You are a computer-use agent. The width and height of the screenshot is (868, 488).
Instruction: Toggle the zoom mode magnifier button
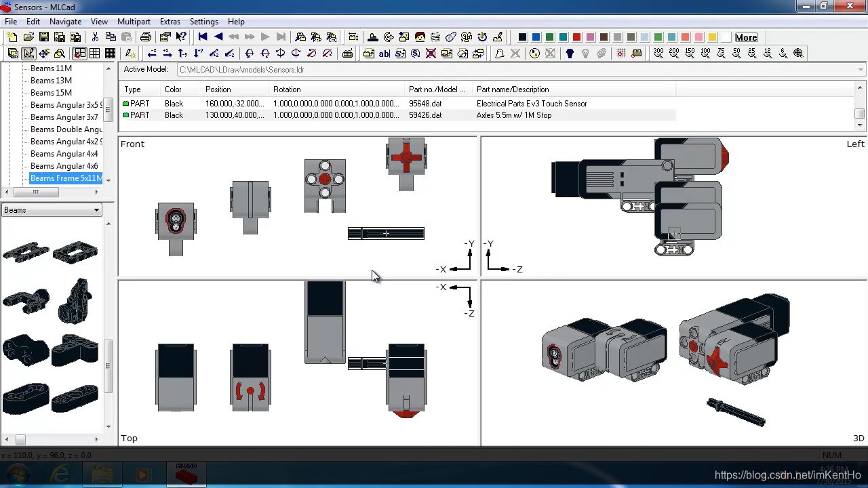coord(60,54)
